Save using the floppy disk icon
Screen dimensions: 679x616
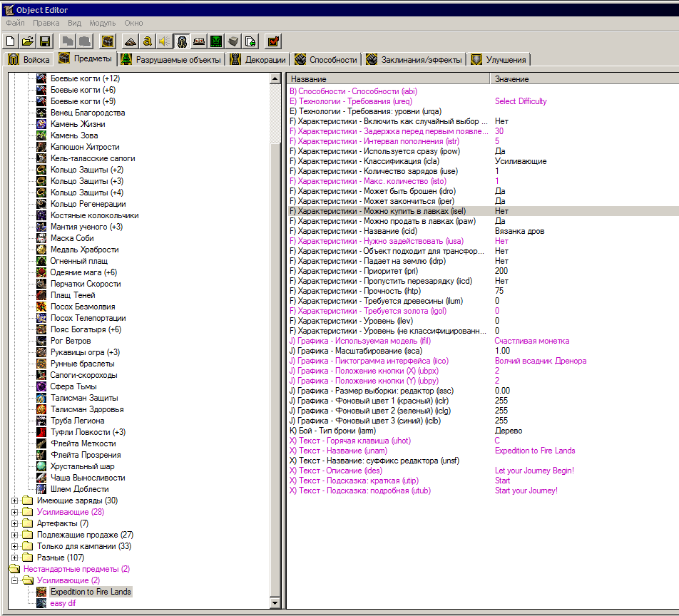coord(44,41)
